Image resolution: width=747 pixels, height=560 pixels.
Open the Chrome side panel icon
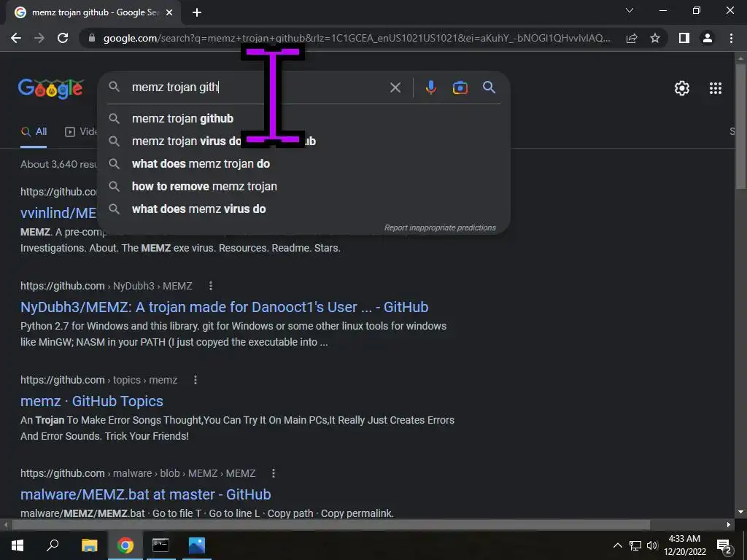click(x=684, y=38)
